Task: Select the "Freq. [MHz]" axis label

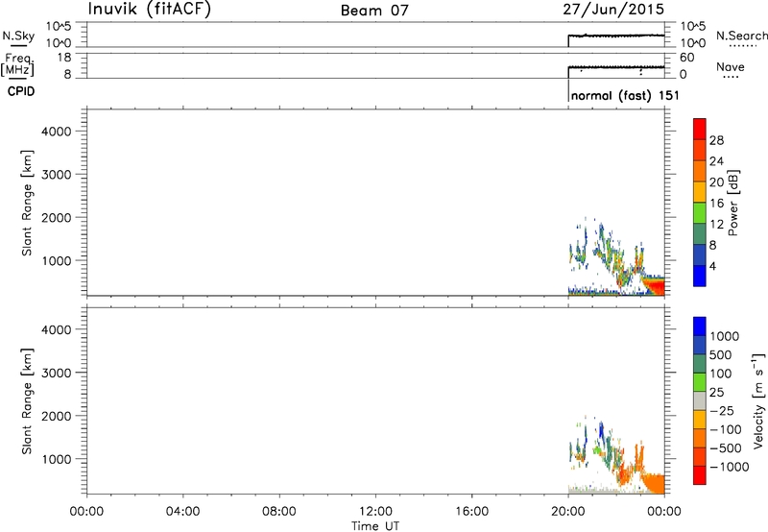Action: 17,64
